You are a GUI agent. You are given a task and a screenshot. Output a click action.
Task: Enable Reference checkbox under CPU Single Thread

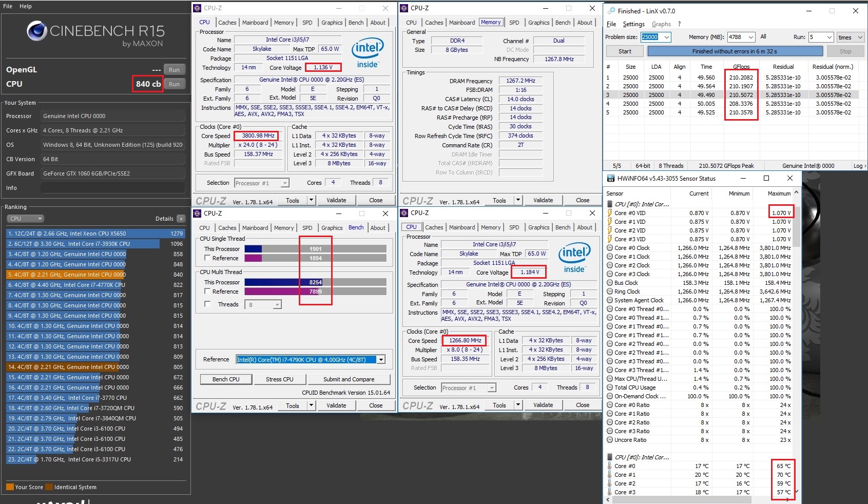point(207,258)
